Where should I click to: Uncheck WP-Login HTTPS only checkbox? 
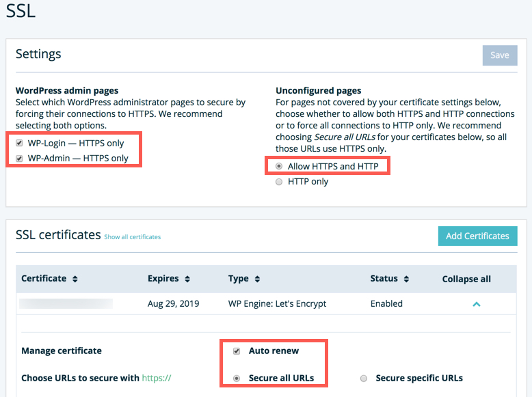coord(19,144)
